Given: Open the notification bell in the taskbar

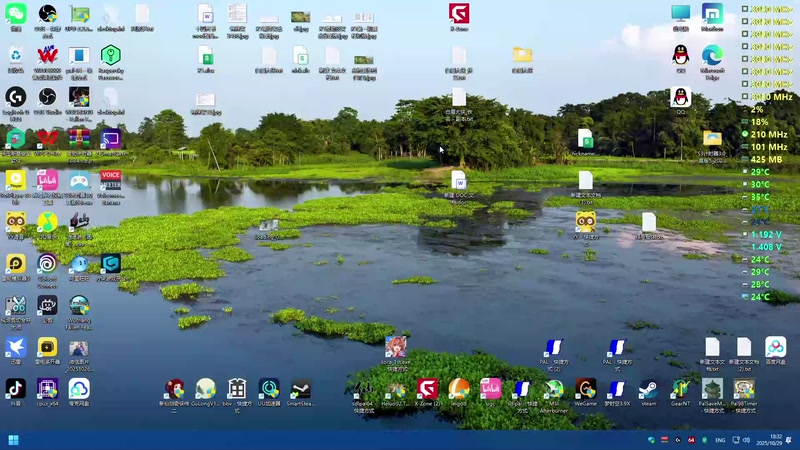Looking at the screenshot, I should point(789,440).
